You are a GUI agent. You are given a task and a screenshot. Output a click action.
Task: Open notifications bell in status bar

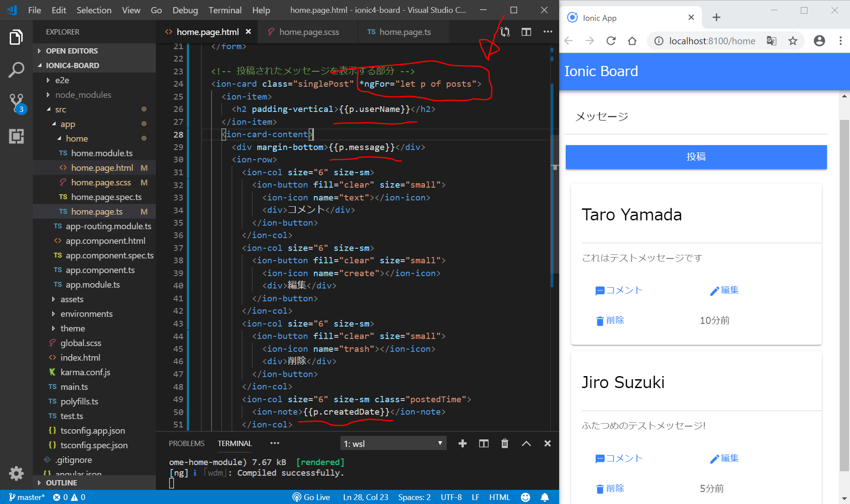point(545,497)
